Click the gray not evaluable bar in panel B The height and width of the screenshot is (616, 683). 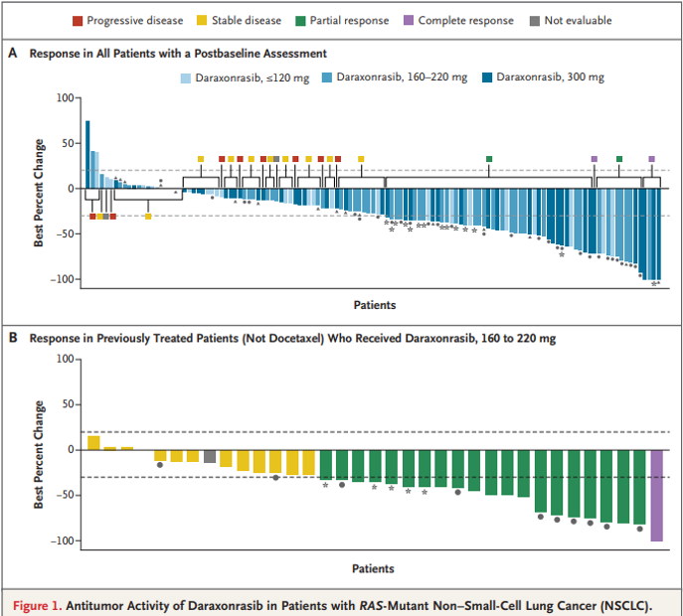click(x=210, y=456)
